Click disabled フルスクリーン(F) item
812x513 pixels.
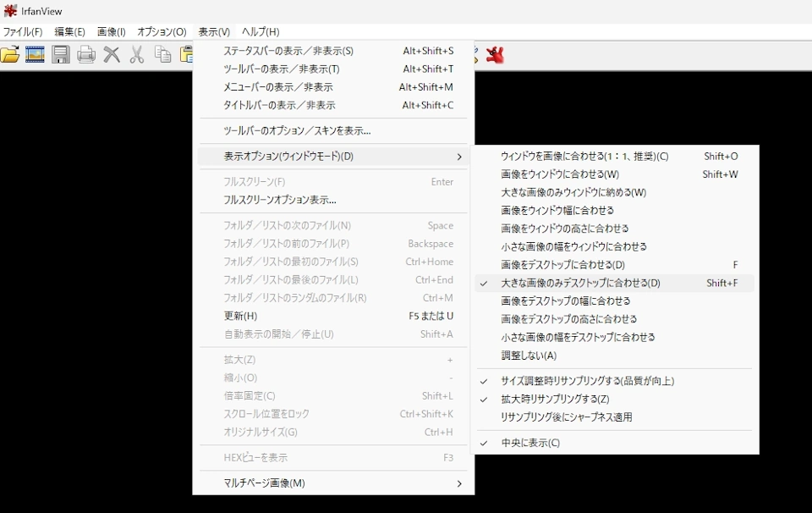coord(333,182)
